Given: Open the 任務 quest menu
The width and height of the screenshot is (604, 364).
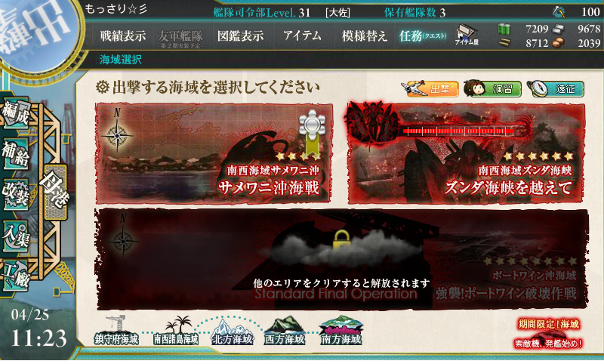Looking at the screenshot, I should [423, 36].
